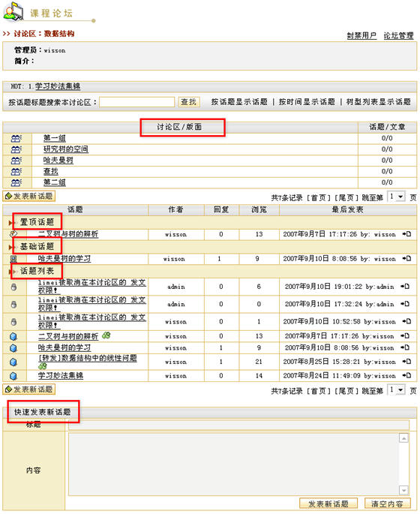
Task: Click the topic title search field
Action: (137, 102)
